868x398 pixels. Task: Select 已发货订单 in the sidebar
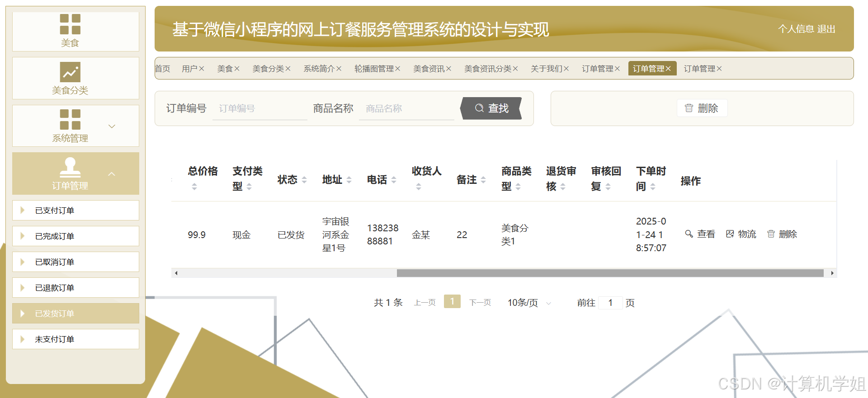(x=75, y=314)
